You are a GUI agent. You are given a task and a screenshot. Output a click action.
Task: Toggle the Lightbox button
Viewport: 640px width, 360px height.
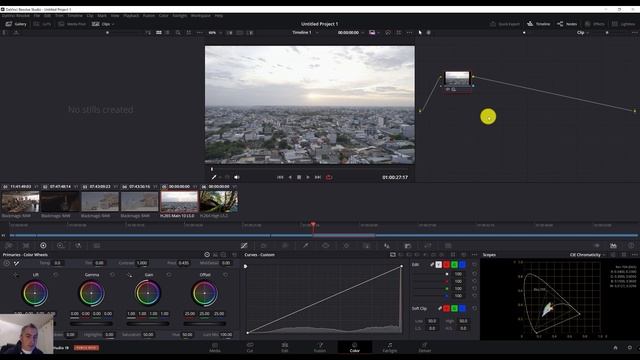[623, 24]
